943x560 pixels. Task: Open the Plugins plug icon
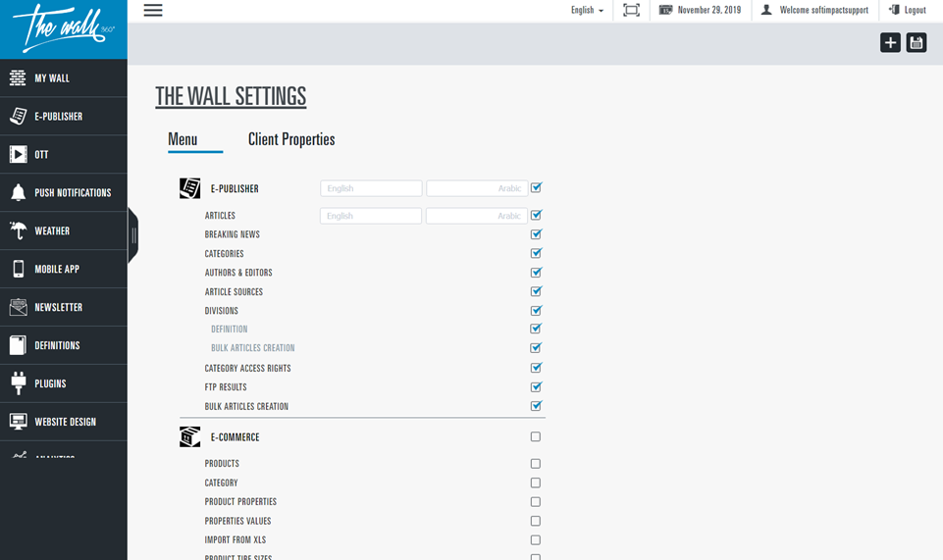[x=18, y=383]
